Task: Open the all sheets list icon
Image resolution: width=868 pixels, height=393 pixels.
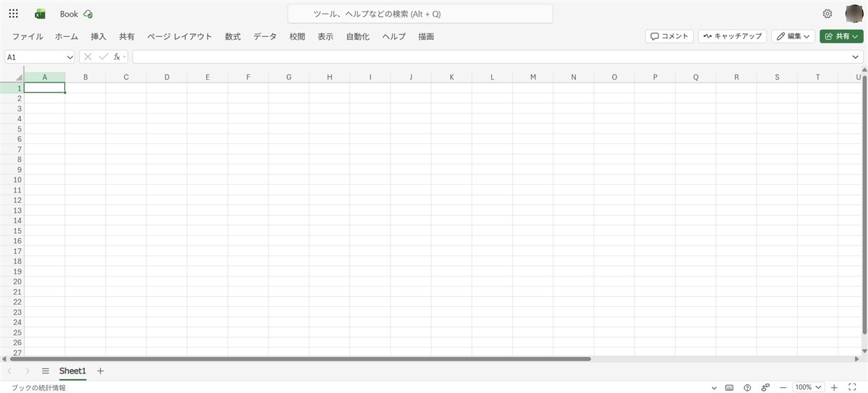Action: point(45,371)
